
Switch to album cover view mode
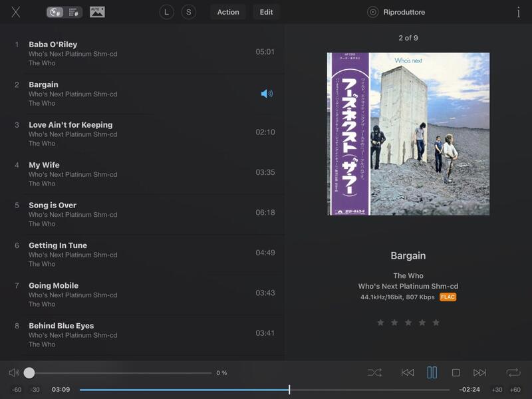click(x=56, y=12)
